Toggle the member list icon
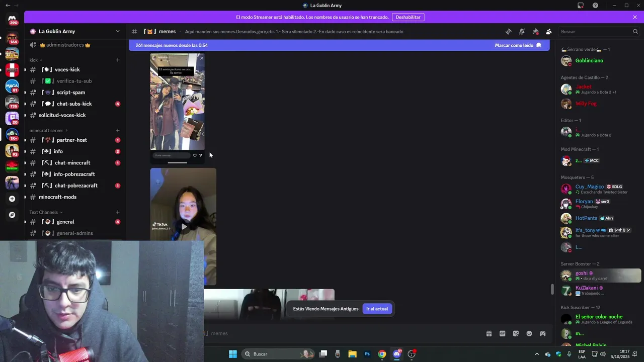 (548, 31)
